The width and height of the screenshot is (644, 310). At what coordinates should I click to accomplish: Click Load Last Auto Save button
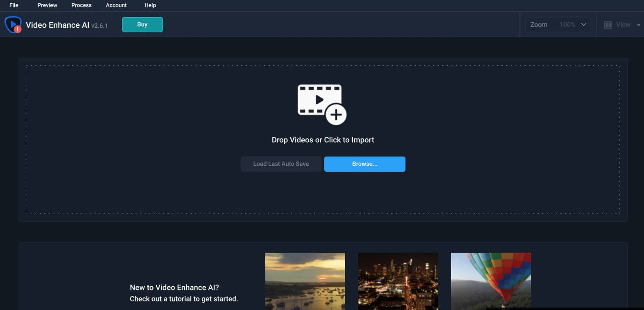point(281,164)
